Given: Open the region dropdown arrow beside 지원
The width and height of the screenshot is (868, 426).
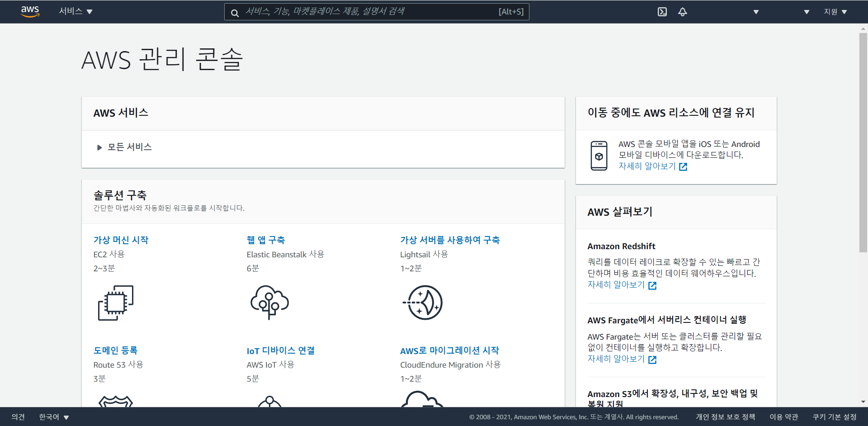Looking at the screenshot, I should coord(807,12).
